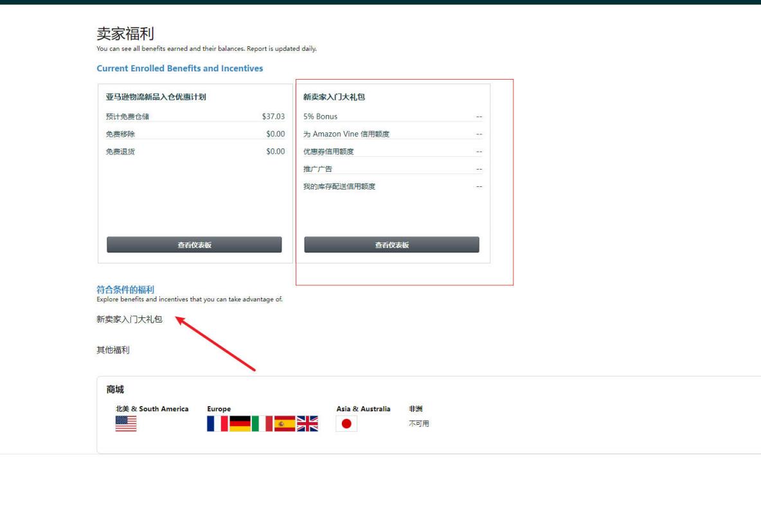Click the 预计免费仓储 row label
Viewport: 761px width, 532px height.
click(x=128, y=116)
